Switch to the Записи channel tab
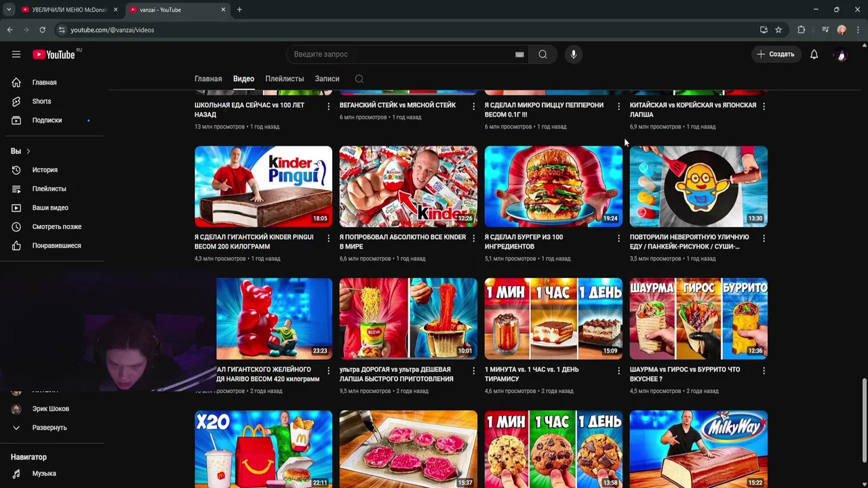 pos(327,79)
